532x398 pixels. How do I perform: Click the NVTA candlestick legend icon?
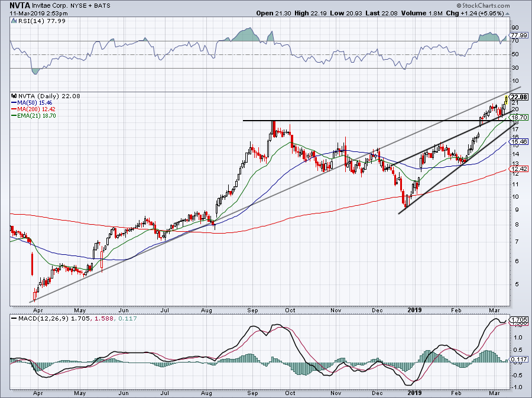point(14,96)
